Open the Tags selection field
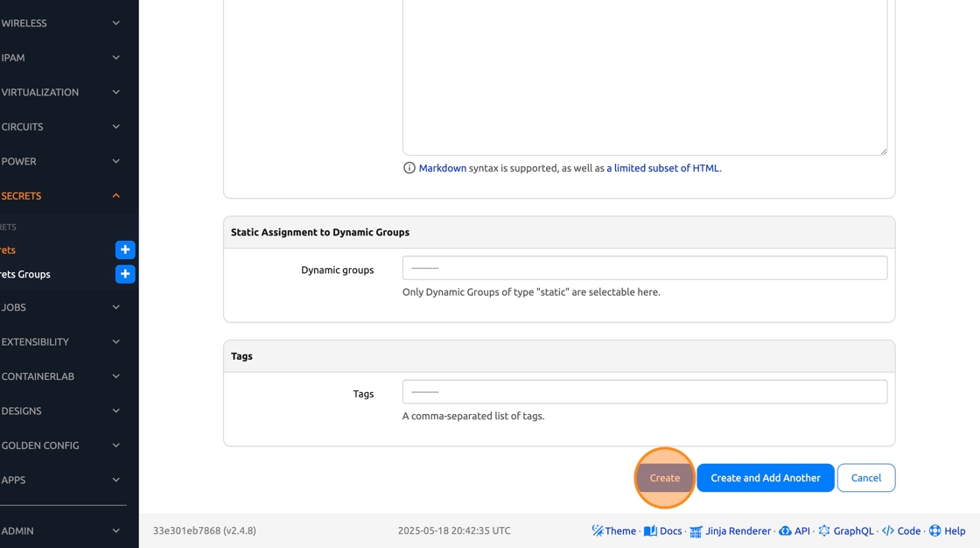Viewport: 980px width, 548px height. coord(645,392)
